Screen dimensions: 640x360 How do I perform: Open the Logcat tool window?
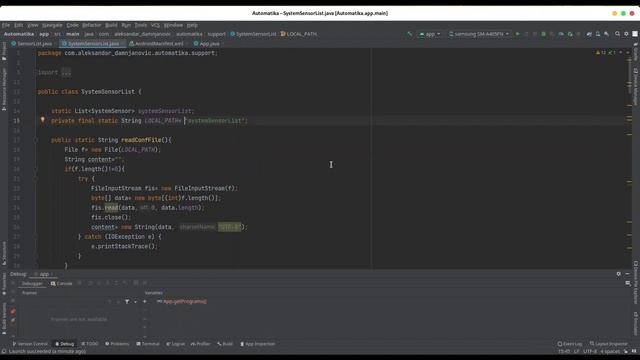pyautogui.click(x=176, y=344)
